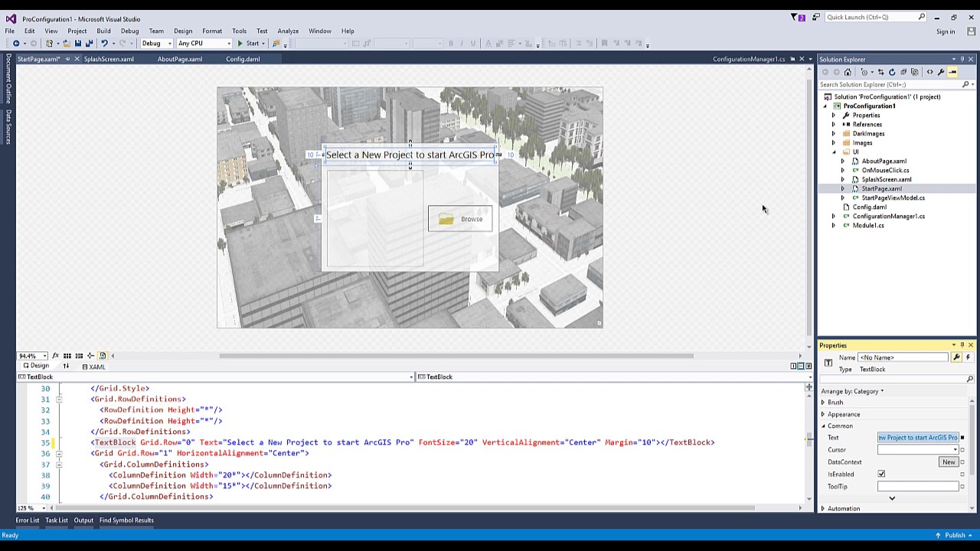The height and width of the screenshot is (551, 980).
Task: Collapse the XAML pane
Action: point(808,366)
